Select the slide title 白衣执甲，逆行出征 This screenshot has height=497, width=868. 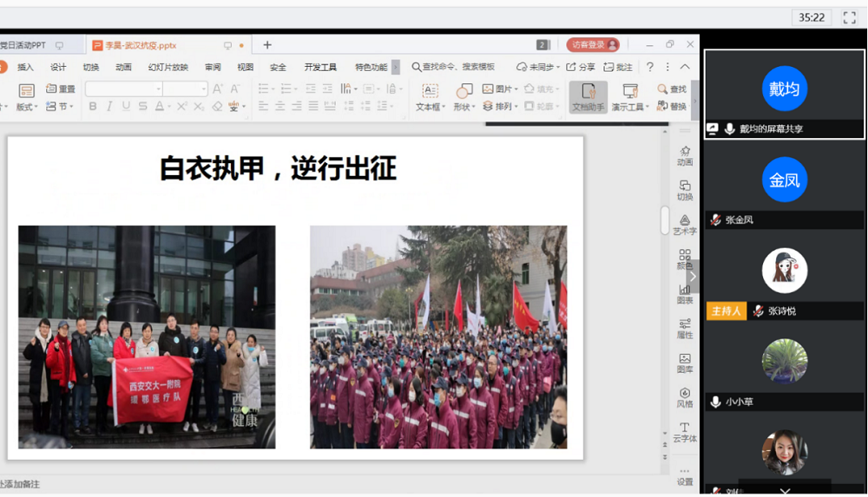click(x=278, y=168)
